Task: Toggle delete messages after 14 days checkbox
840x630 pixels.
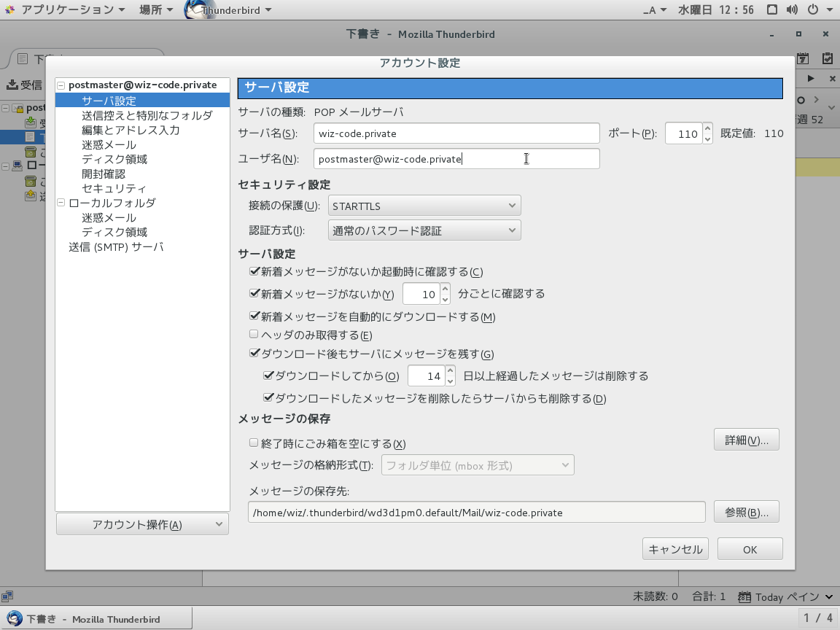Action: (268, 376)
